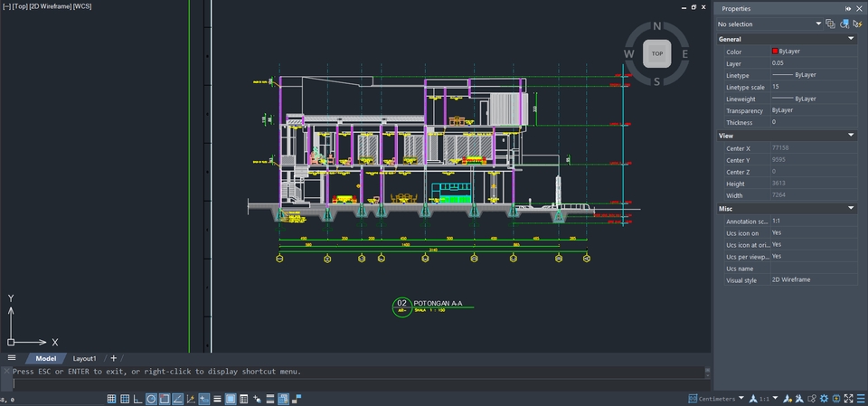This screenshot has width=868, height=406.
Task: Open the command line hamburger menu icon
Action: tap(12, 358)
